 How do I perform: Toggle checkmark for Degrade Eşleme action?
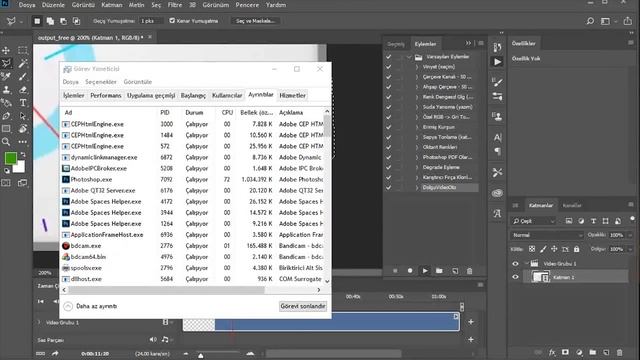pos(389,167)
